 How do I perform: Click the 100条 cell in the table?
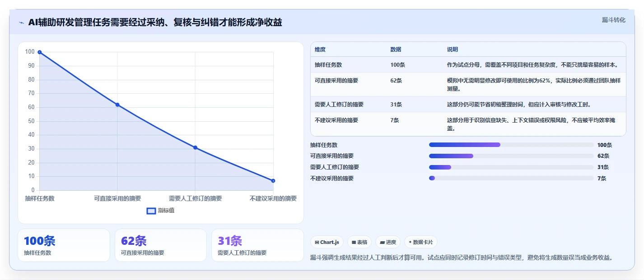point(398,65)
